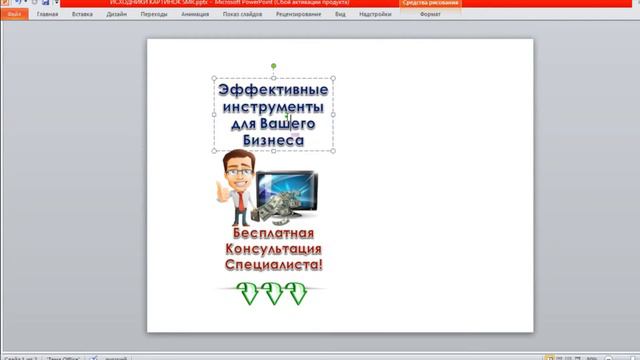Screen dimensions: 640x360
Task: Click the word инструменты in the title
Action: coord(273,107)
